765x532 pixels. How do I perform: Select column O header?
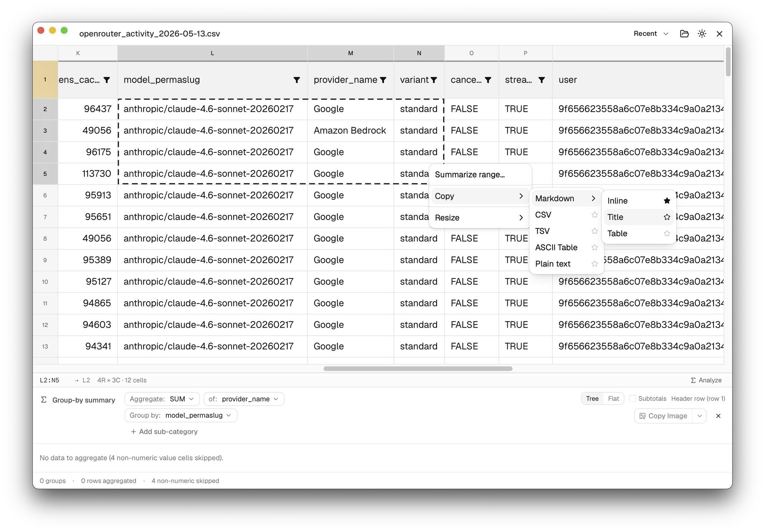(x=471, y=53)
